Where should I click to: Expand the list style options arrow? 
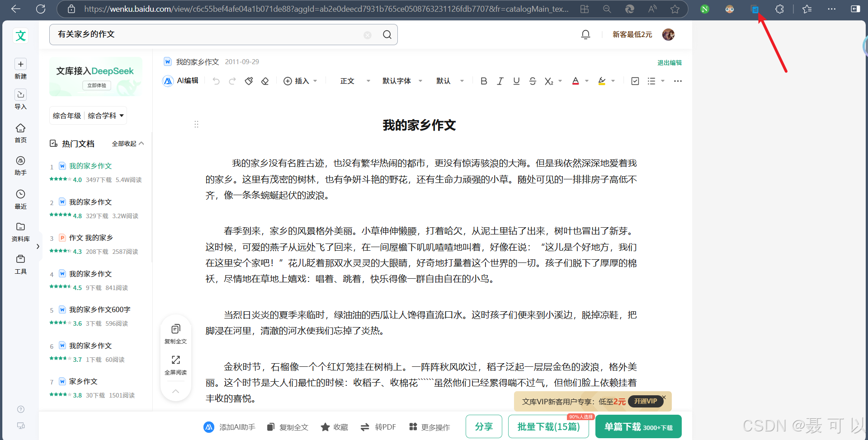tap(663, 81)
